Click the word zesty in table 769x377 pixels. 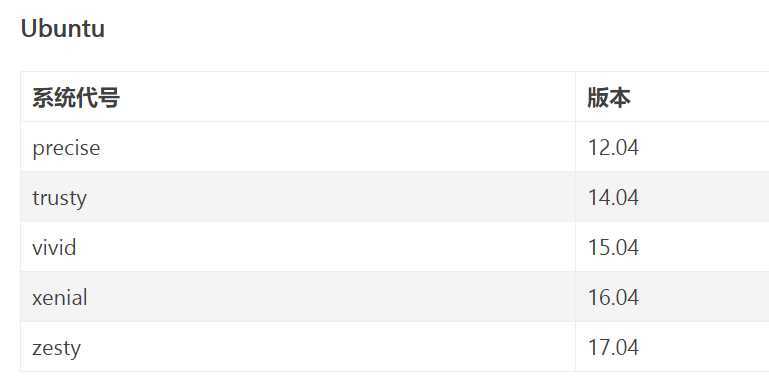56,348
